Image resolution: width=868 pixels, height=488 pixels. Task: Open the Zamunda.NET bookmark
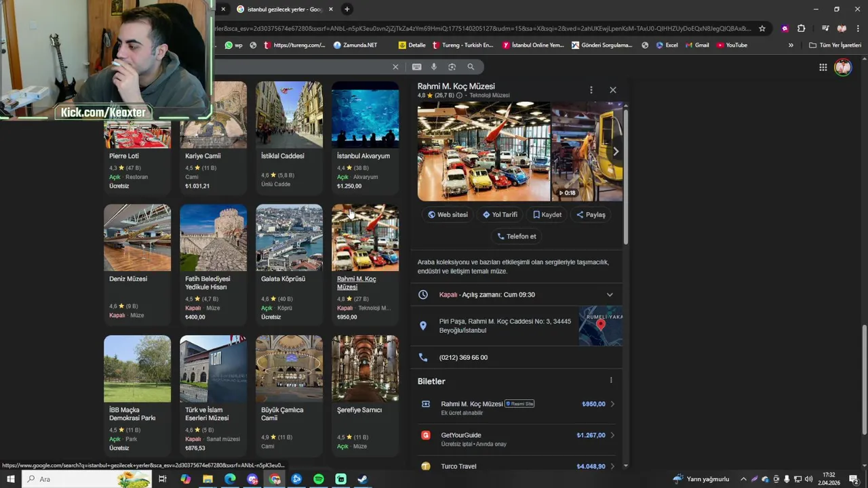(x=355, y=45)
